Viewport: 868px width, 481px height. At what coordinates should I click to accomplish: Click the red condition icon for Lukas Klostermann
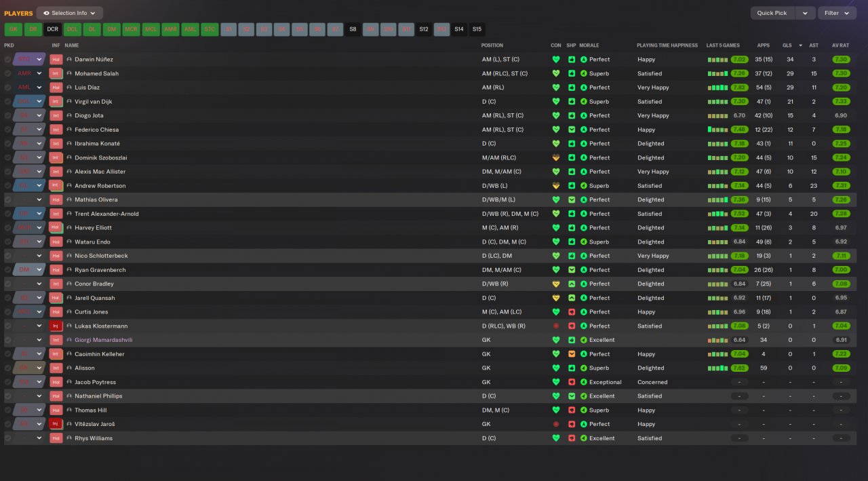(x=556, y=326)
